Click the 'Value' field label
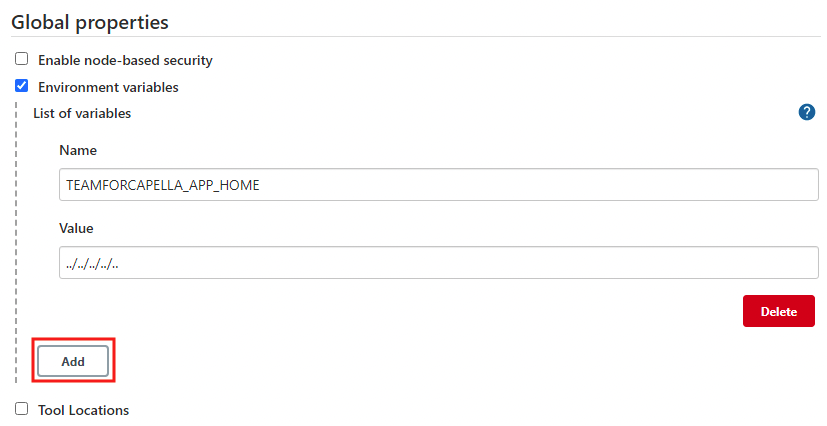The image size is (827, 426). point(76,228)
